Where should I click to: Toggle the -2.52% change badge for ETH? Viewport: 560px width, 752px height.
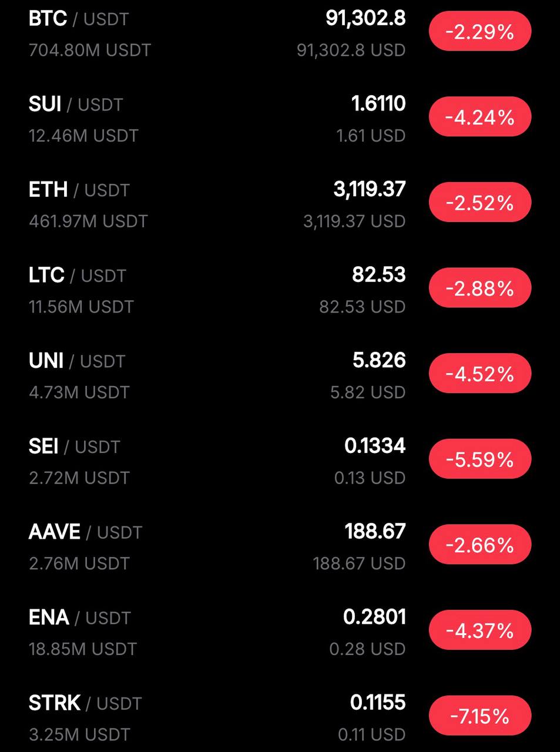tap(479, 203)
